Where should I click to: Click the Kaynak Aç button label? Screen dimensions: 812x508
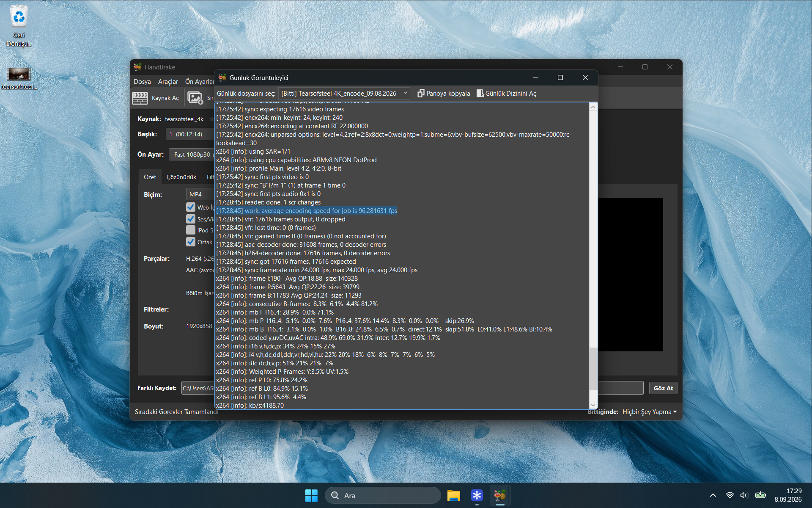165,98
